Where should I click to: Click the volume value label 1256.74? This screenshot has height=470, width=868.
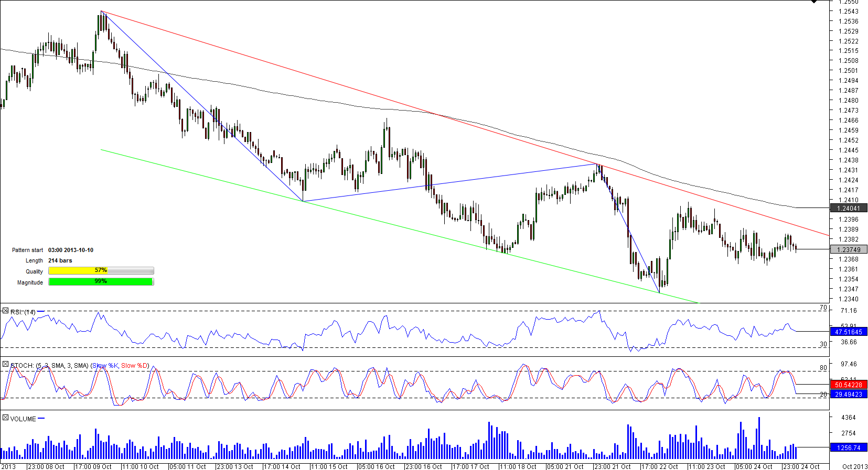[848, 448]
